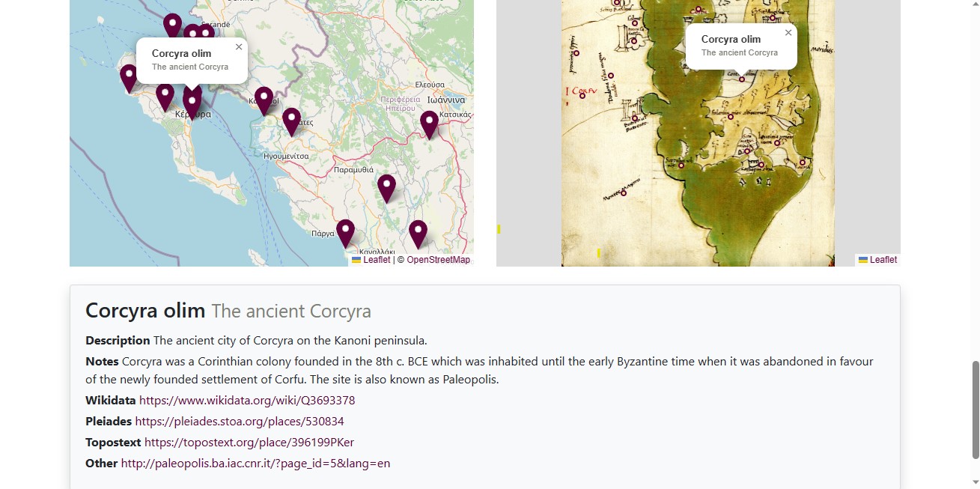Image resolution: width=980 pixels, height=489 pixels.
Task: Close the Corcyra olim popup on the OpenStreetMap map
Action: point(239,47)
